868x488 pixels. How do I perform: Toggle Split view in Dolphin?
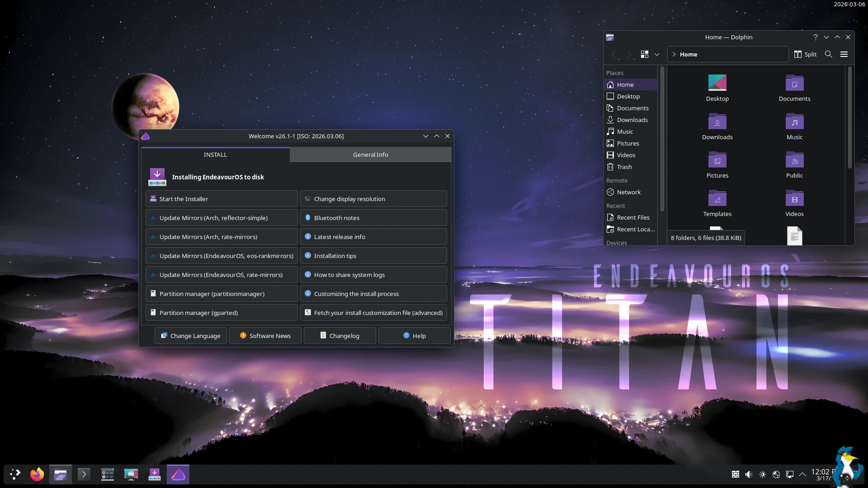pyautogui.click(x=805, y=54)
